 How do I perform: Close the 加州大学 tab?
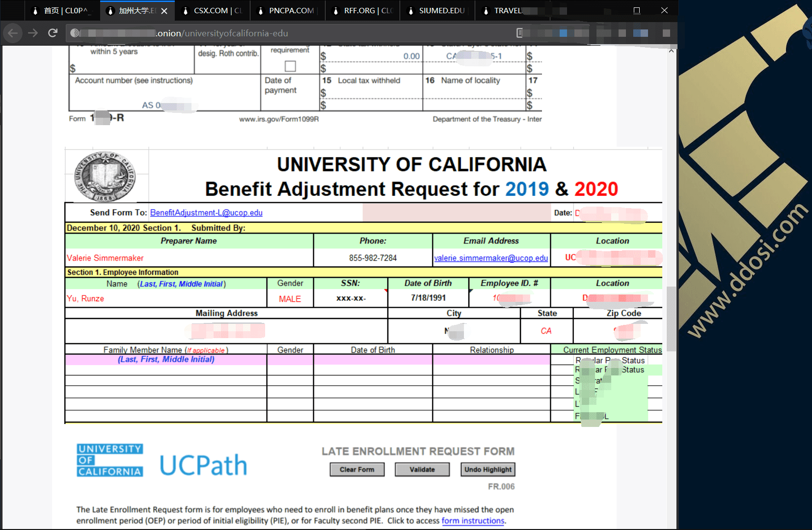pyautogui.click(x=164, y=11)
